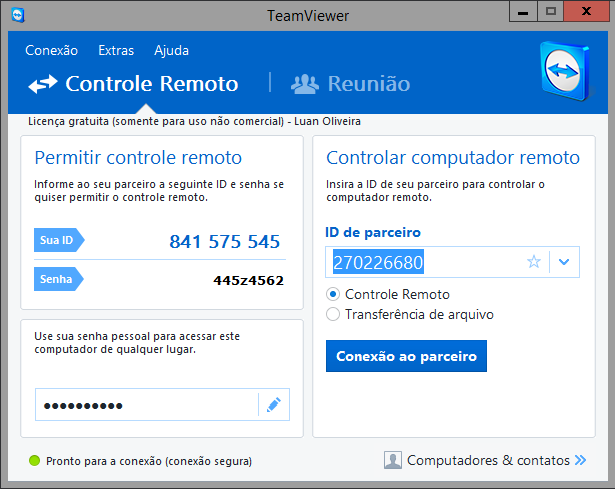Click the Senha value 445z4562
This screenshot has height=489, width=615.
[x=249, y=280]
